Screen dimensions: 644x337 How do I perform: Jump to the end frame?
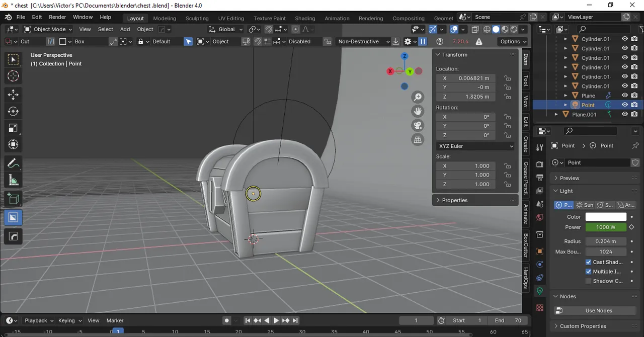pyautogui.click(x=295, y=320)
